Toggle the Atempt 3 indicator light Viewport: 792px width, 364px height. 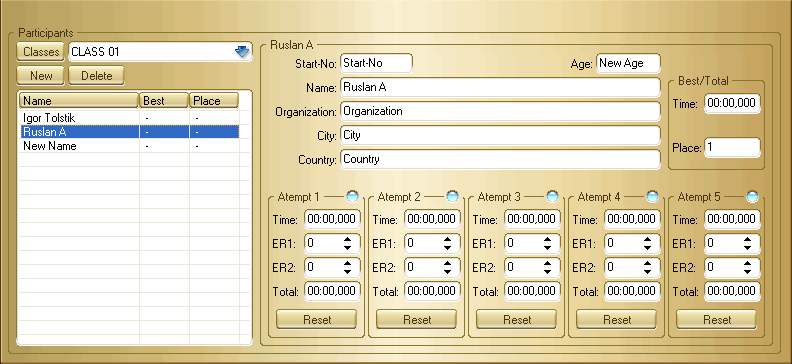(x=553, y=196)
